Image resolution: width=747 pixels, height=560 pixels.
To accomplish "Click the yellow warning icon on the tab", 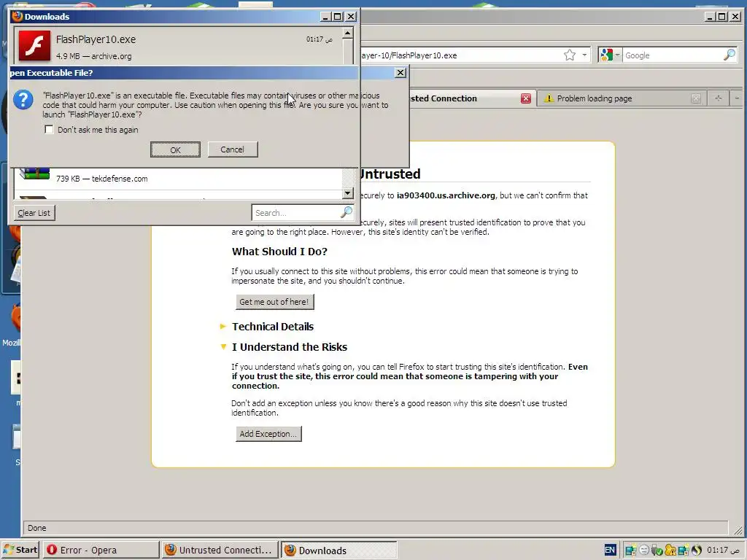I will click(549, 98).
